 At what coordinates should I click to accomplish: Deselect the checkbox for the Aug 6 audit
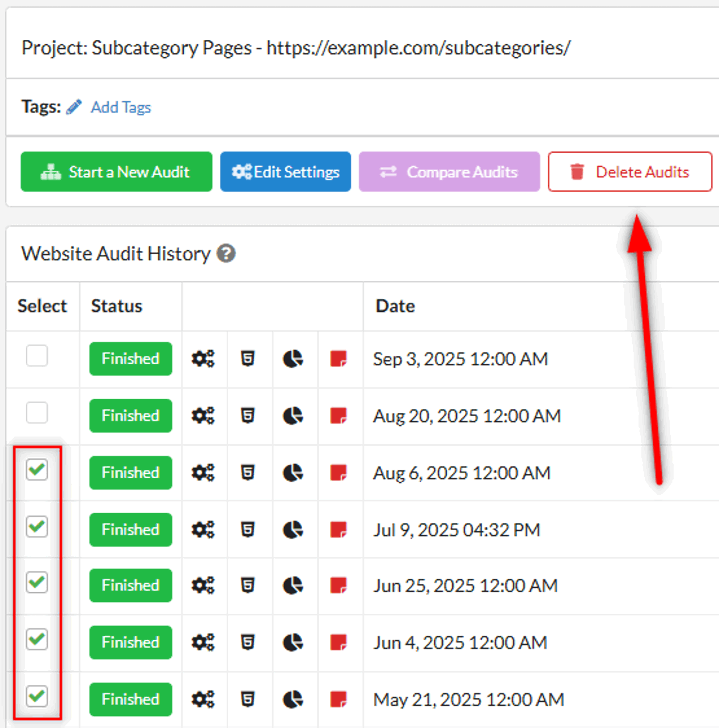tap(36, 469)
